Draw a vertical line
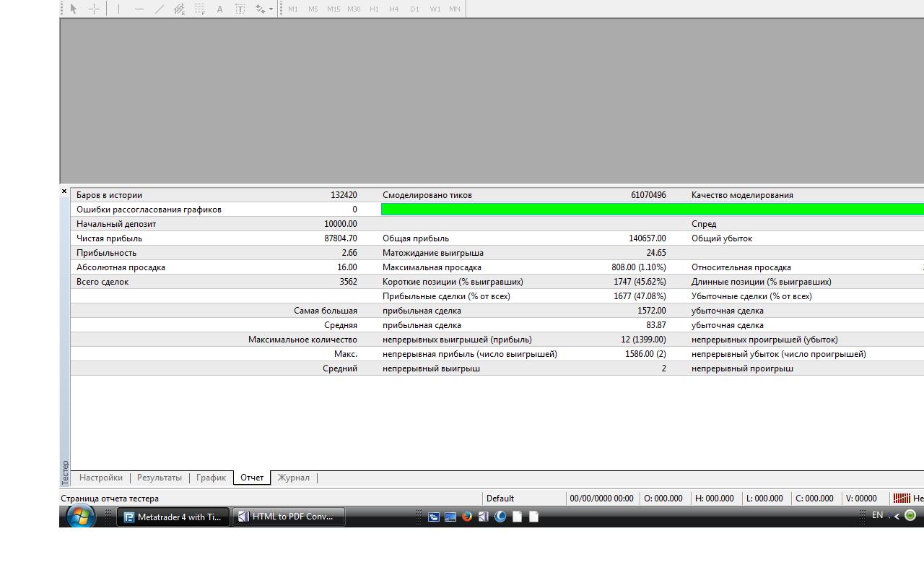924x578 pixels. (x=118, y=9)
